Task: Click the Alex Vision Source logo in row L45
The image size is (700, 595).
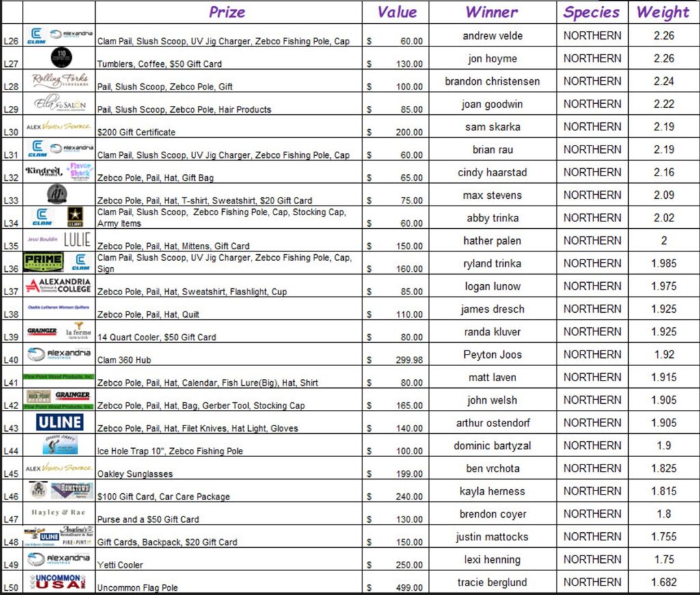Action: click(x=59, y=468)
